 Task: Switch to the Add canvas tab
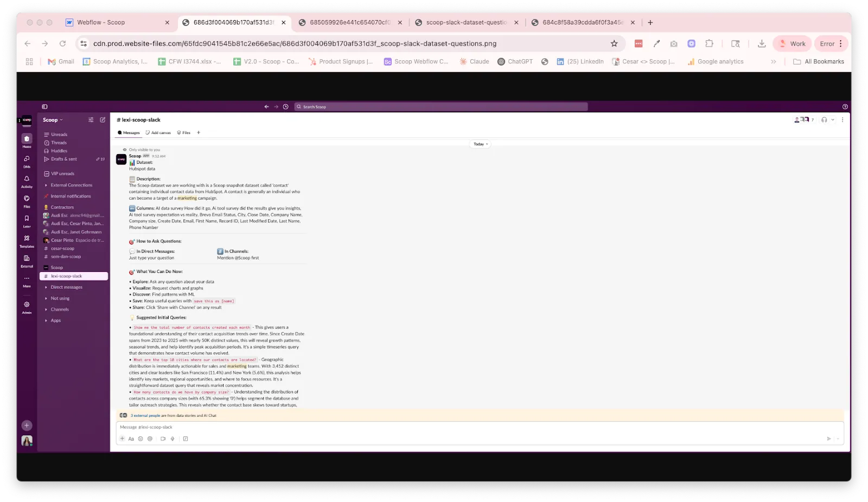[x=158, y=132]
